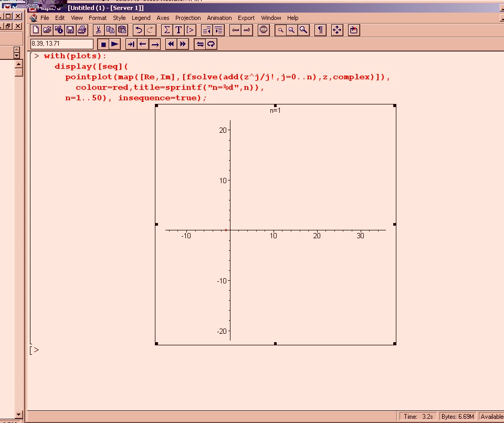Open the Help menu
Screen dimensions: 504x423
(x=293, y=18)
